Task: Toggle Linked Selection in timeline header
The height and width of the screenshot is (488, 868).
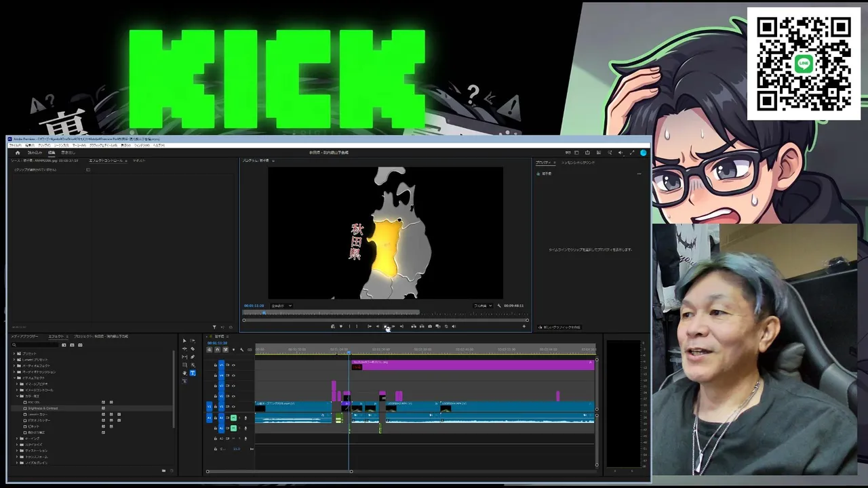Action: pos(225,350)
